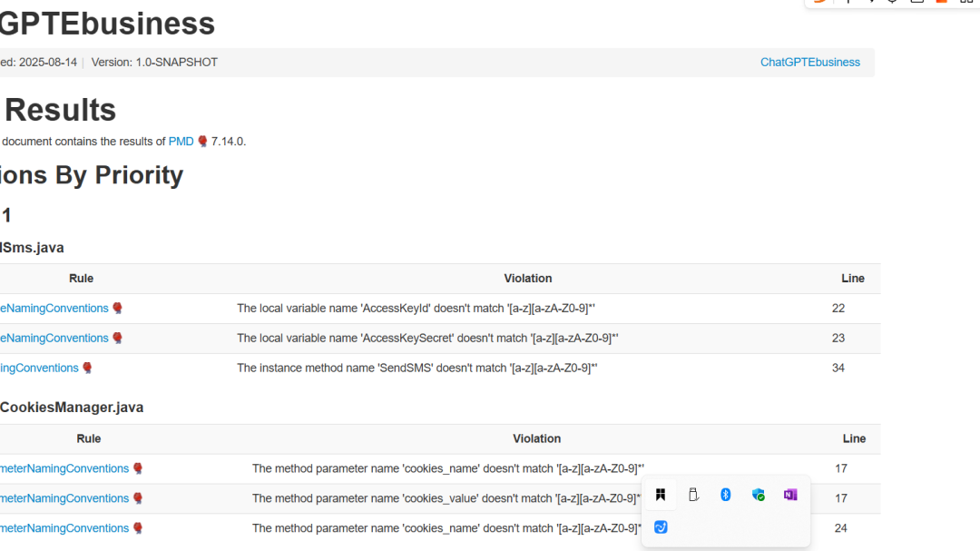The width and height of the screenshot is (980, 551).
Task: Click the Sms.java file heading
Action: point(32,248)
